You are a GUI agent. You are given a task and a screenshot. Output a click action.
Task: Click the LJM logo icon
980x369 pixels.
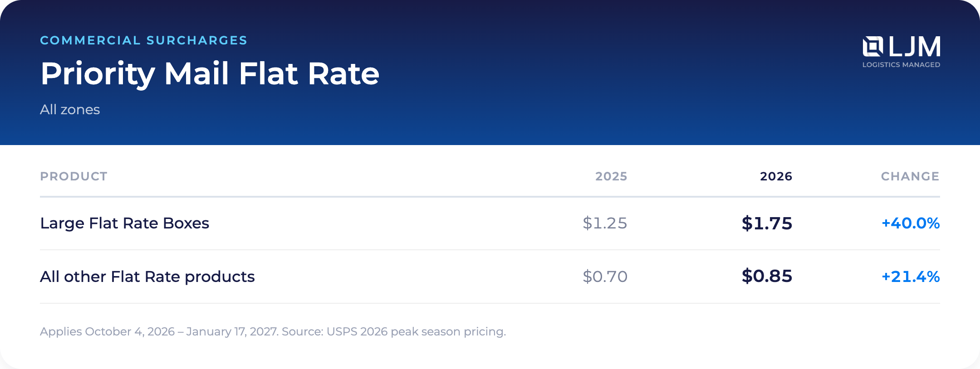click(x=873, y=47)
